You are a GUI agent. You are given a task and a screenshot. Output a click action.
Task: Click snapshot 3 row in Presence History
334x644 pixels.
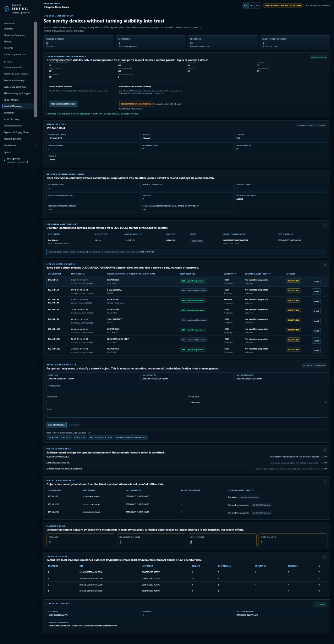click(x=187, y=579)
